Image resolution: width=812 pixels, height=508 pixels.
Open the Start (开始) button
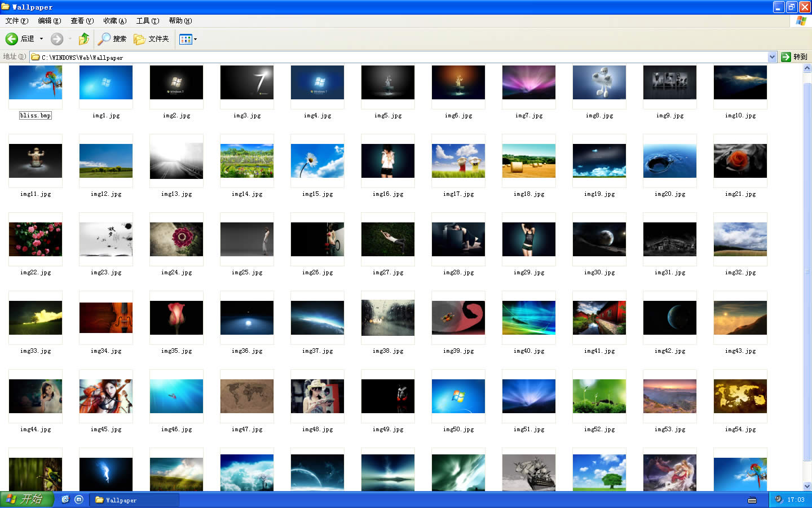(27, 500)
